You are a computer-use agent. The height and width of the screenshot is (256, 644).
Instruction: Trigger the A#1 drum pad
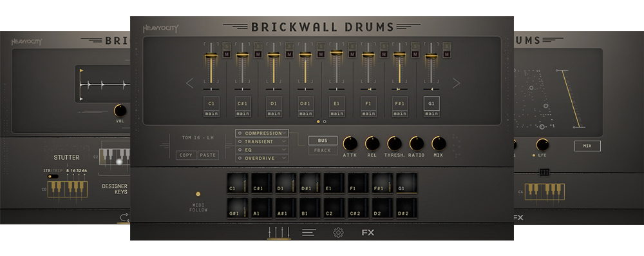(286, 208)
